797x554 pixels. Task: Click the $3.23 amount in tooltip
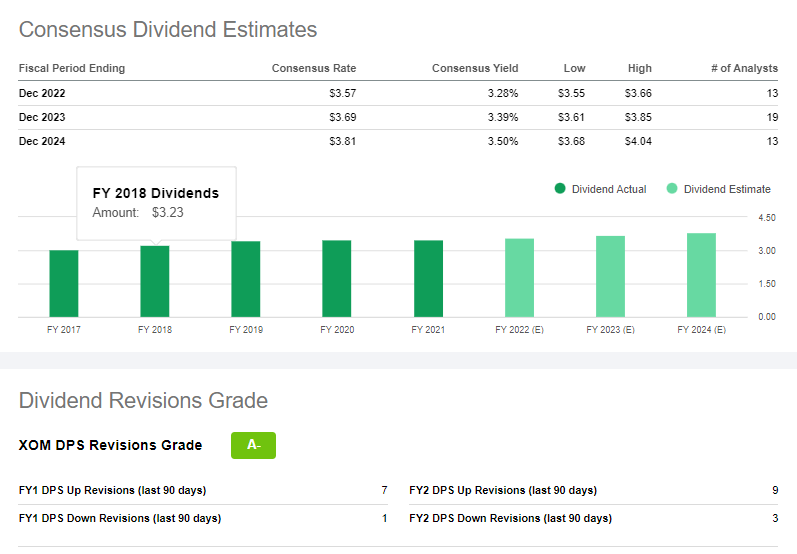pos(168,212)
